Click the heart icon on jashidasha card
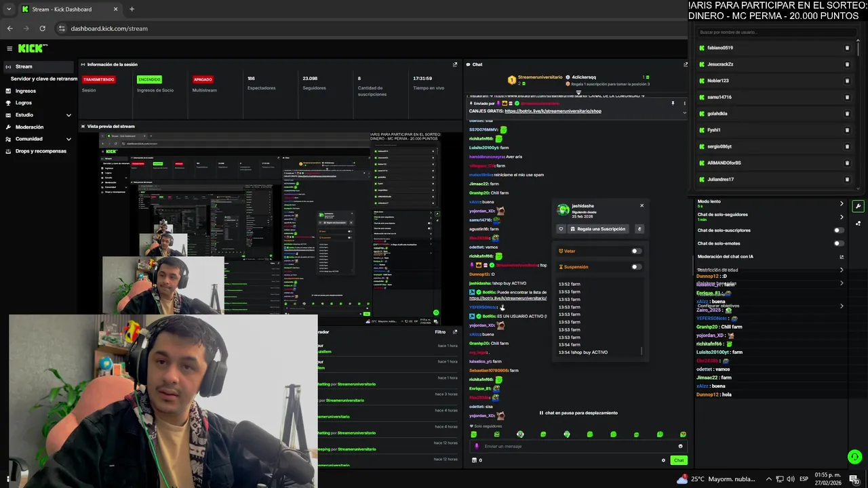The image size is (868, 488). tap(561, 229)
